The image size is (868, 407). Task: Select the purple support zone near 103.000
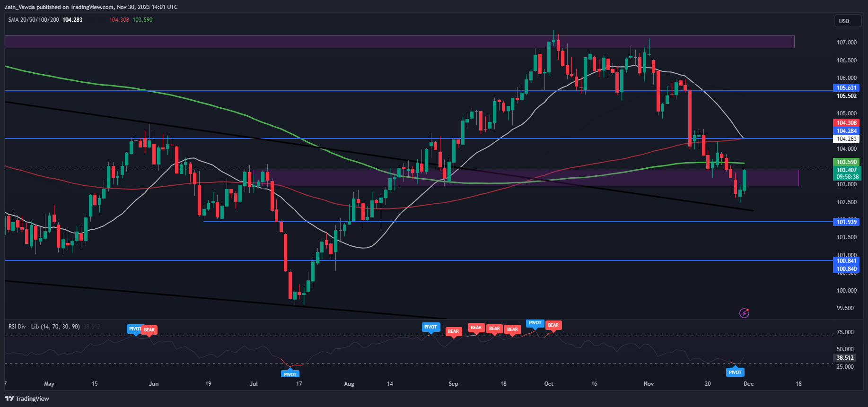526,178
